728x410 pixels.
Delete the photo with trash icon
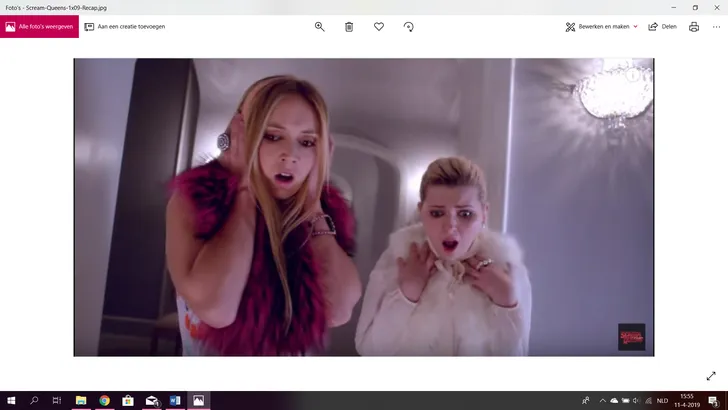[x=349, y=27]
